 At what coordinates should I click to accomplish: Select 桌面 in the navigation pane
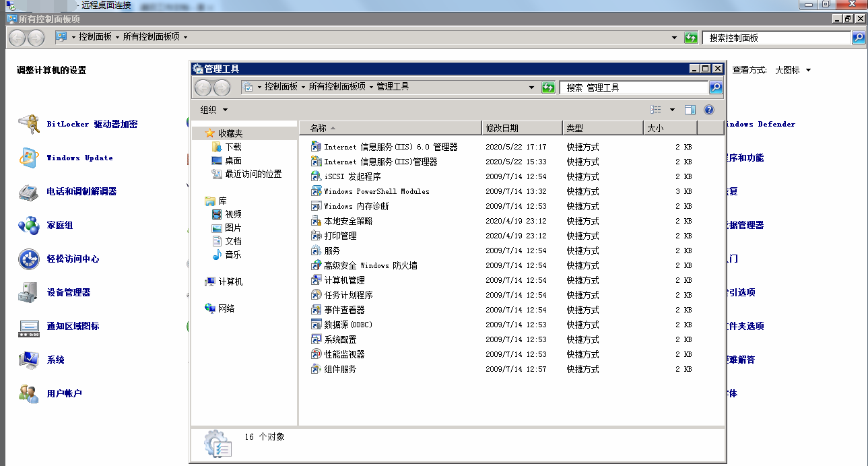pos(233,160)
